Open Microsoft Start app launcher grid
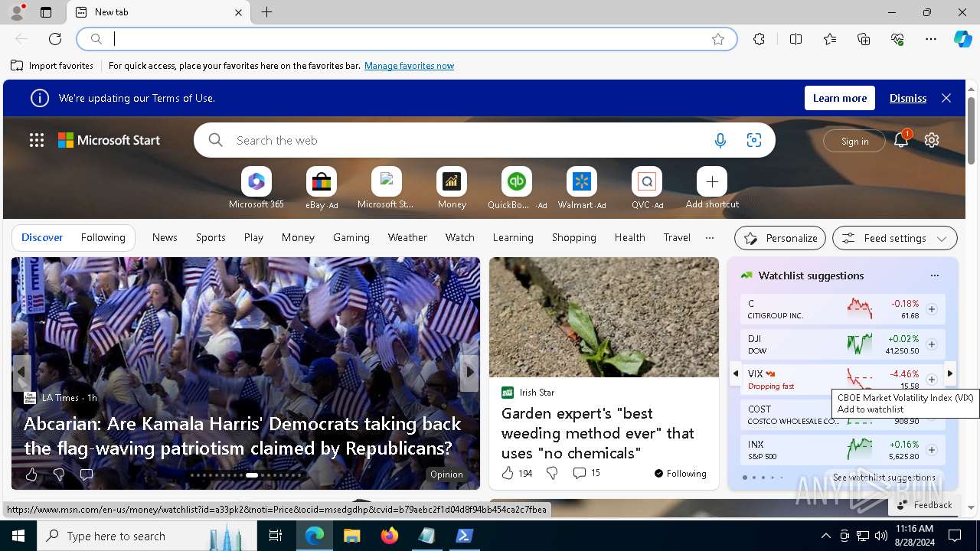The image size is (980, 551). 37,140
